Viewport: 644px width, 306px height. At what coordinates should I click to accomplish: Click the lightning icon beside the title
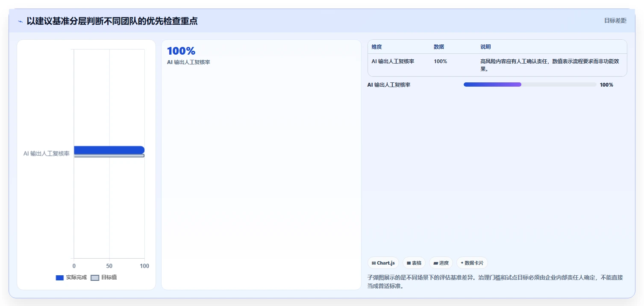(x=21, y=21)
